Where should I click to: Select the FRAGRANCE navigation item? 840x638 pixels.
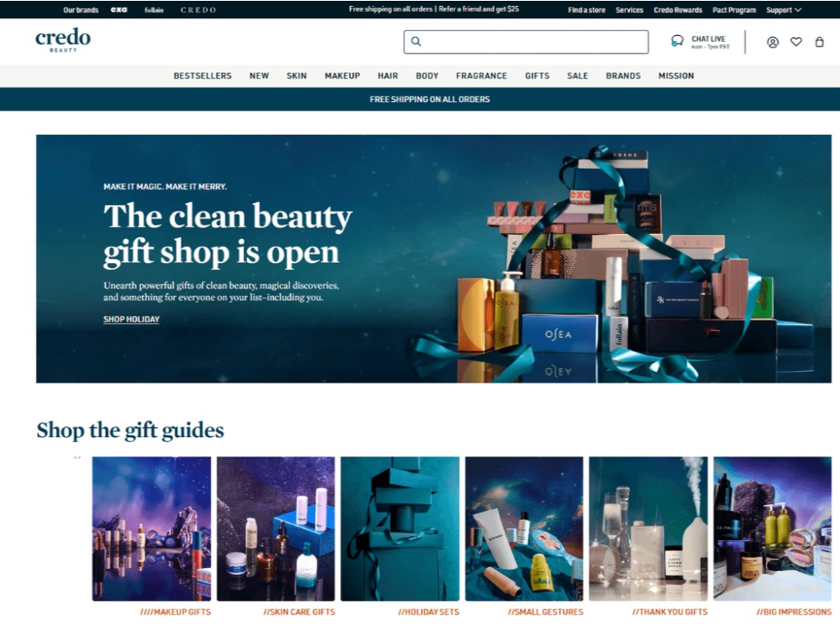pos(481,75)
